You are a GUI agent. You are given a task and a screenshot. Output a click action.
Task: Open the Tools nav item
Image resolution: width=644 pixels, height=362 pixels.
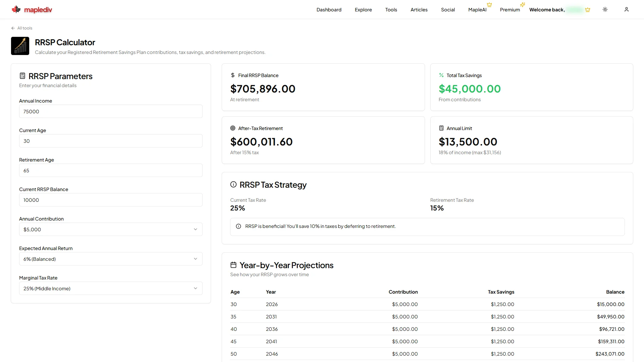tap(391, 10)
